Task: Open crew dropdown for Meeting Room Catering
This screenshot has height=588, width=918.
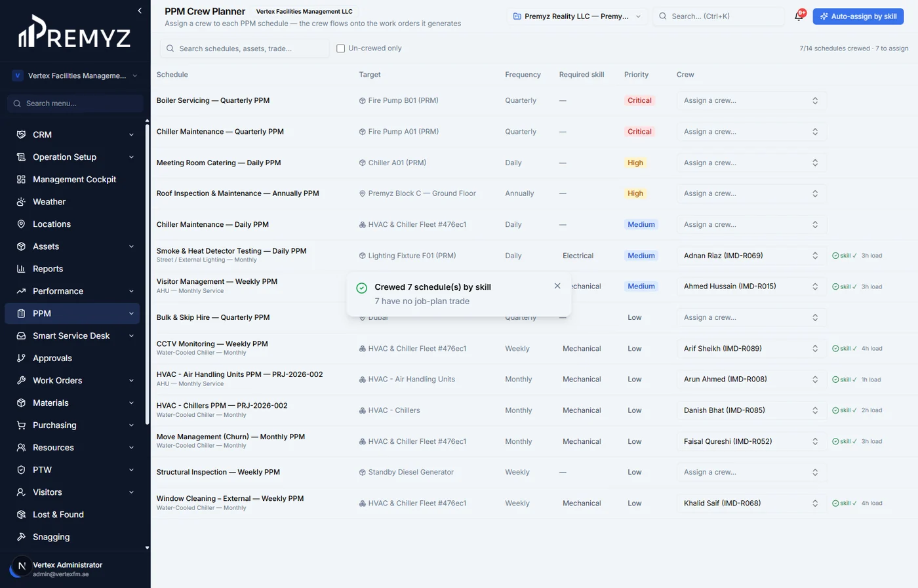Action: 751,163
